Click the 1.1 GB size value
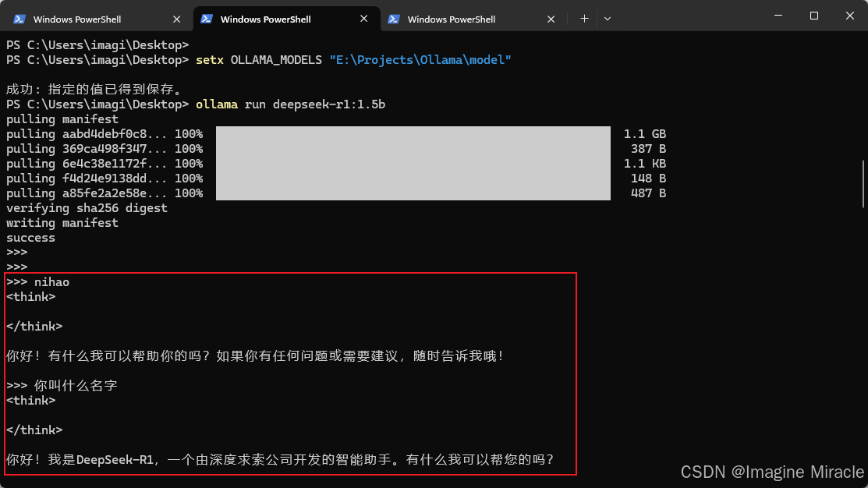Image resolution: width=868 pixels, height=488 pixels. pos(645,134)
